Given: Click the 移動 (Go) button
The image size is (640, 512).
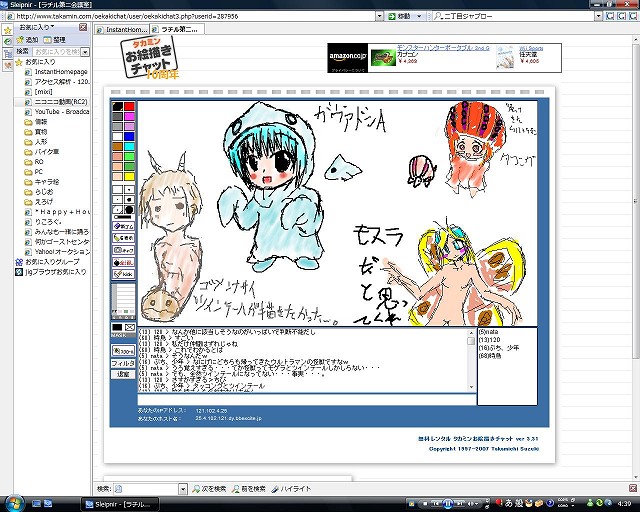Looking at the screenshot, I should pos(399,16).
